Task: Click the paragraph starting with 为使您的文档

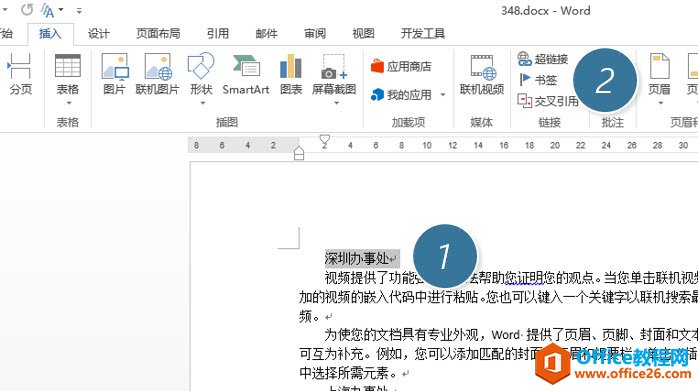Action: point(498,353)
